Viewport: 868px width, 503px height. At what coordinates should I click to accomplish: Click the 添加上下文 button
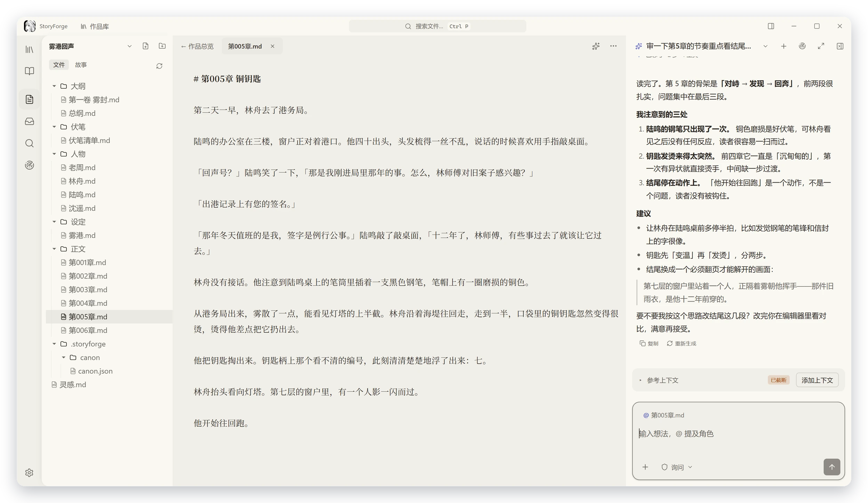pos(817,380)
